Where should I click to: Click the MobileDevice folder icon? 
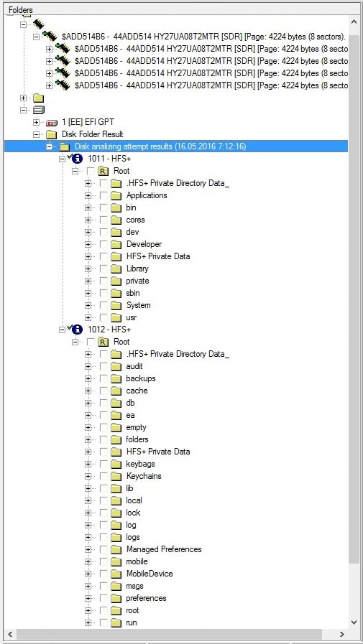point(116,574)
